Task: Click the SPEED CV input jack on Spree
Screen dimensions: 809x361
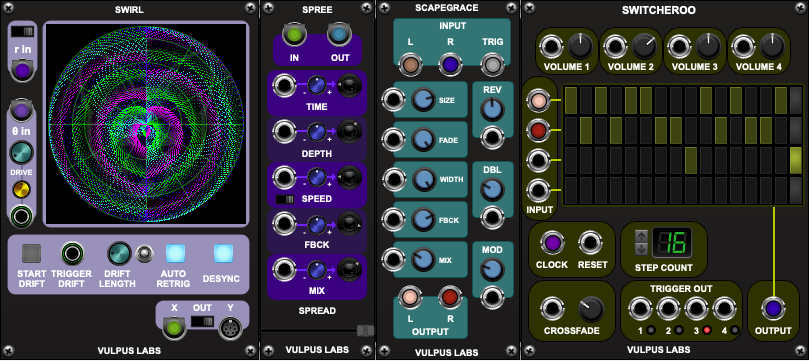Action: click(283, 177)
